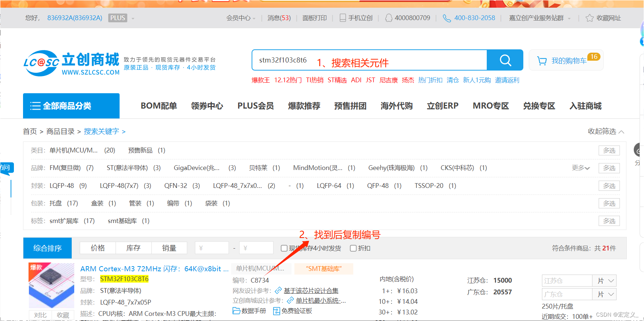
Task: Sort results by 库存
Action: 133,248
